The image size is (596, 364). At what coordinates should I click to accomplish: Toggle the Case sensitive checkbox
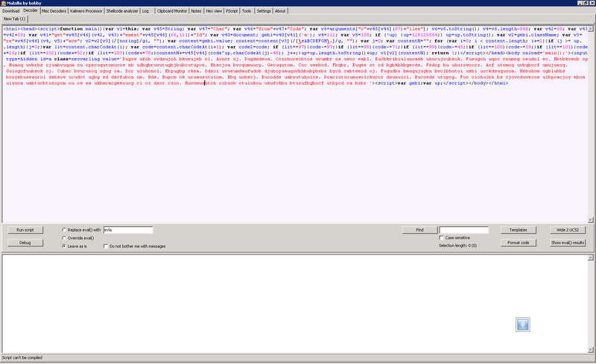[441, 237]
